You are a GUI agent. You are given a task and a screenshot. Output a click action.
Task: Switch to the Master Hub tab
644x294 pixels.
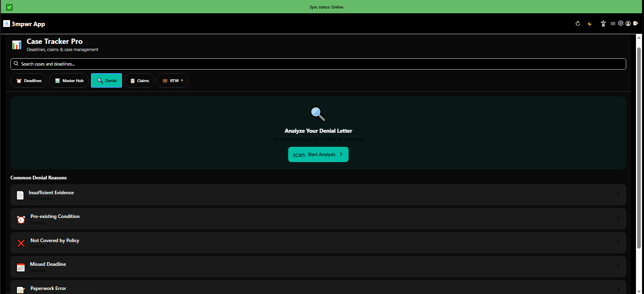click(x=69, y=80)
